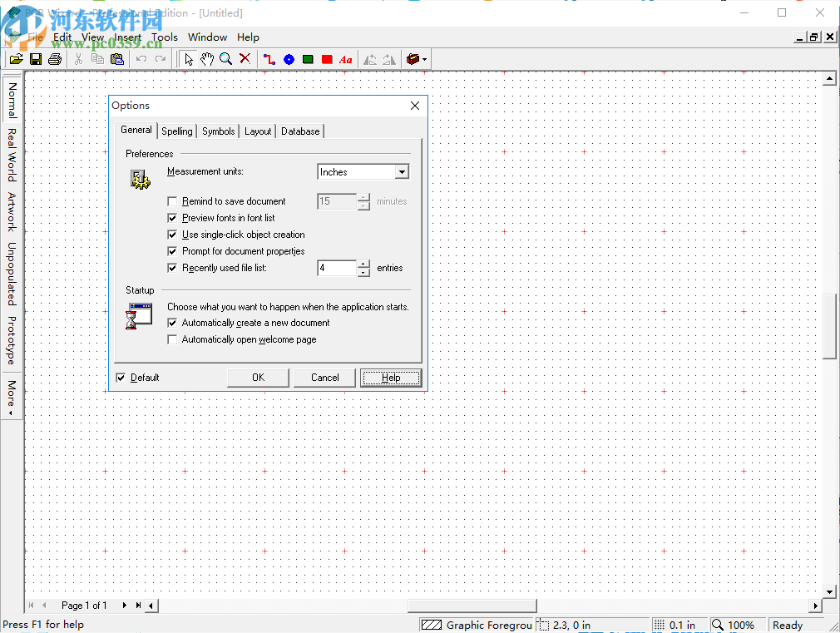This screenshot has height=633, width=840.
Task: Click the recently used entries input field
Action: pyautogui.click(x=337, y=268)
